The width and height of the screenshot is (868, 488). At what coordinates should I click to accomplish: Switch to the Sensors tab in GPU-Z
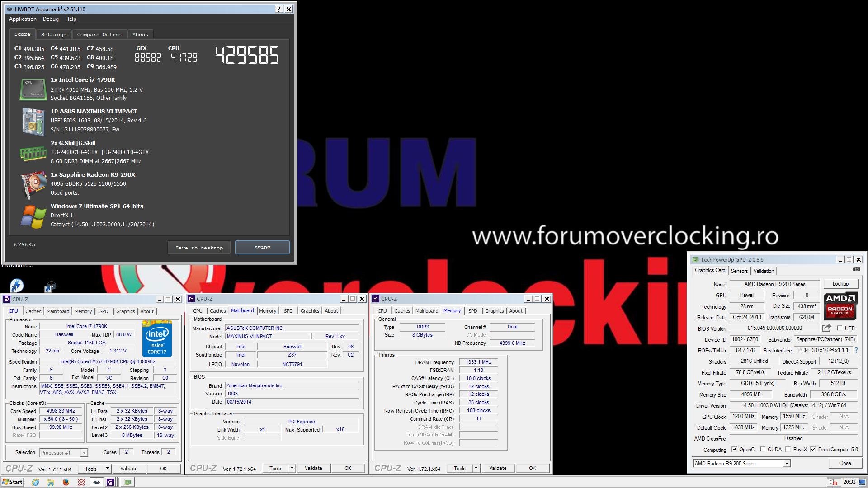click(x=740, y=271)
